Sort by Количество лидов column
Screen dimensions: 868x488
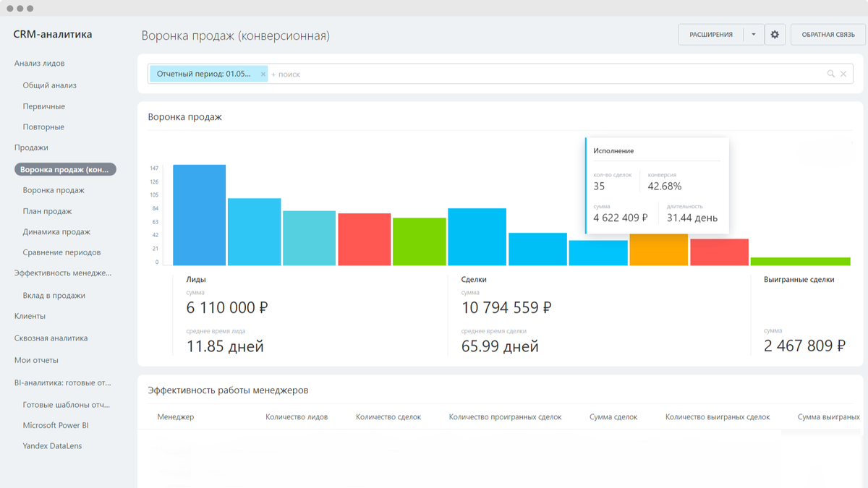297,417
